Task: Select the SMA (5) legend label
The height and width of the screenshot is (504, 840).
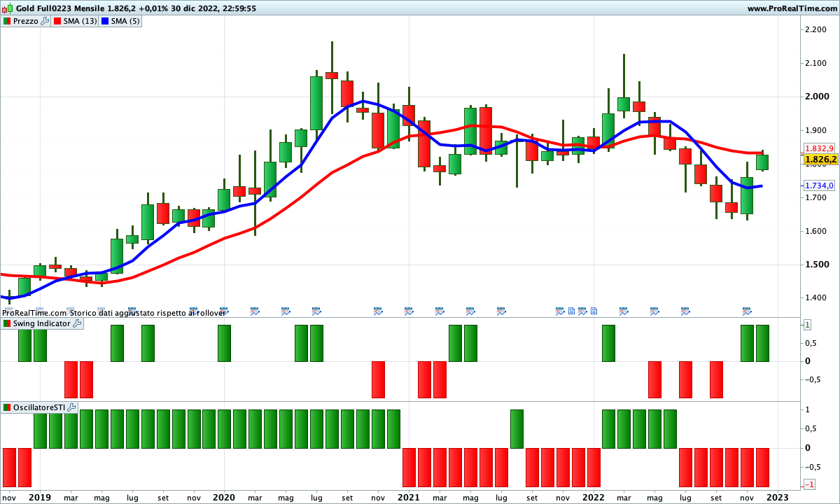Action: click(x=125, y=21)
